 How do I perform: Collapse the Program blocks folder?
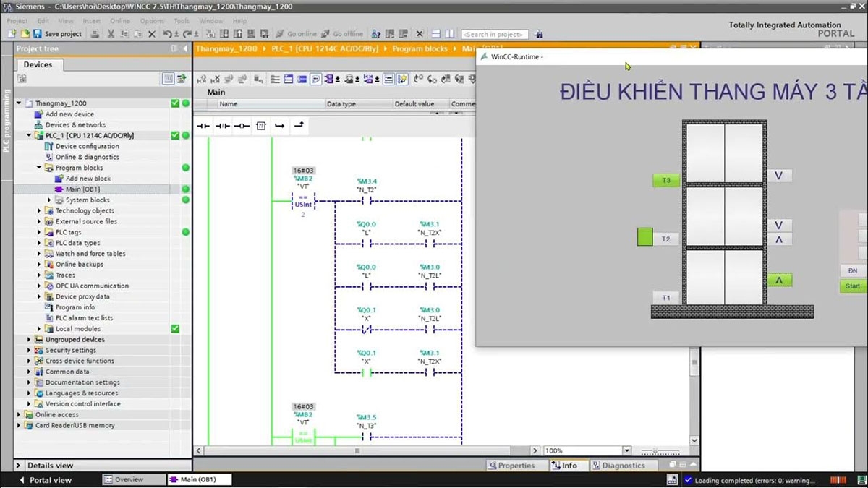40,168
